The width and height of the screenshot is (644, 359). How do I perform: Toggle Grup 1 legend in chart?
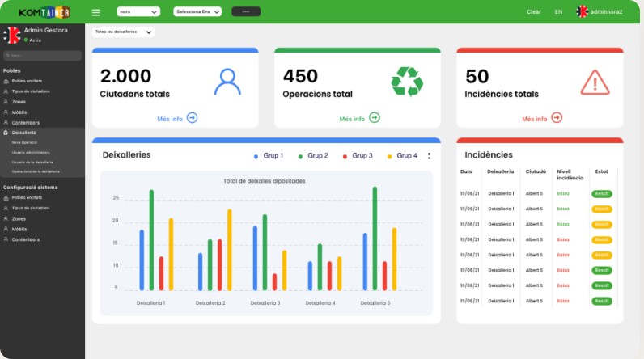(x=273, y=156)
